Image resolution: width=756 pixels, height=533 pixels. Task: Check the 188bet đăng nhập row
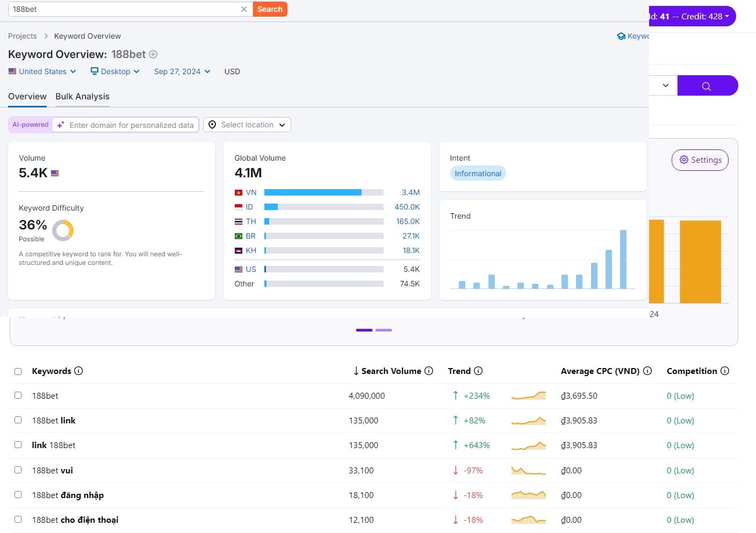point(18,494)
